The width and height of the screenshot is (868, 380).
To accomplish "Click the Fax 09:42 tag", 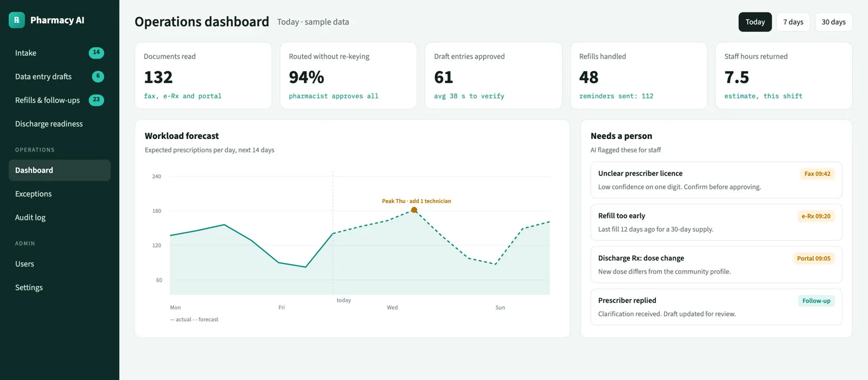I will pos(817,174).
